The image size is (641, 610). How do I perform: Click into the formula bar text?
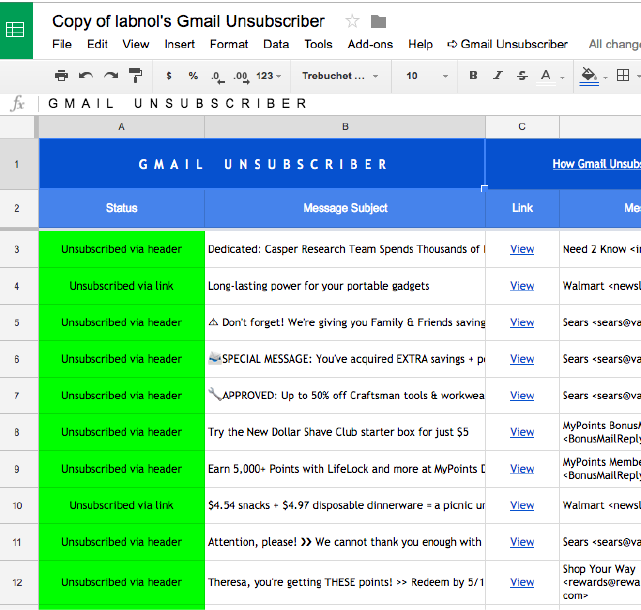[x=177, y=103]
